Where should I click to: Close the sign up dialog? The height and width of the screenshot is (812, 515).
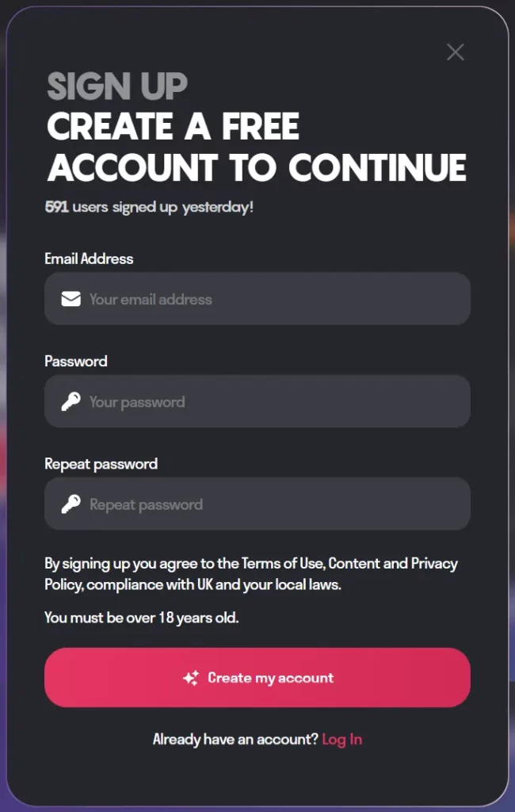[x=455, y=52]
